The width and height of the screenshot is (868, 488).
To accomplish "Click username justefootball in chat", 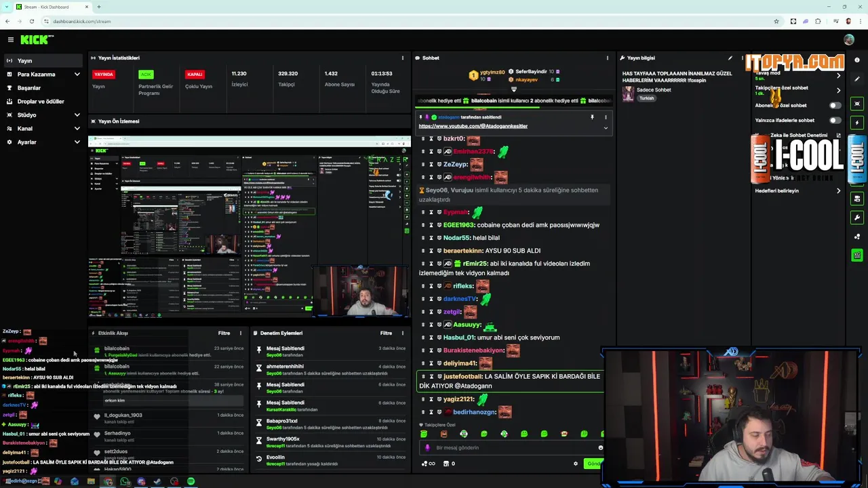I will tap(462, 376).
